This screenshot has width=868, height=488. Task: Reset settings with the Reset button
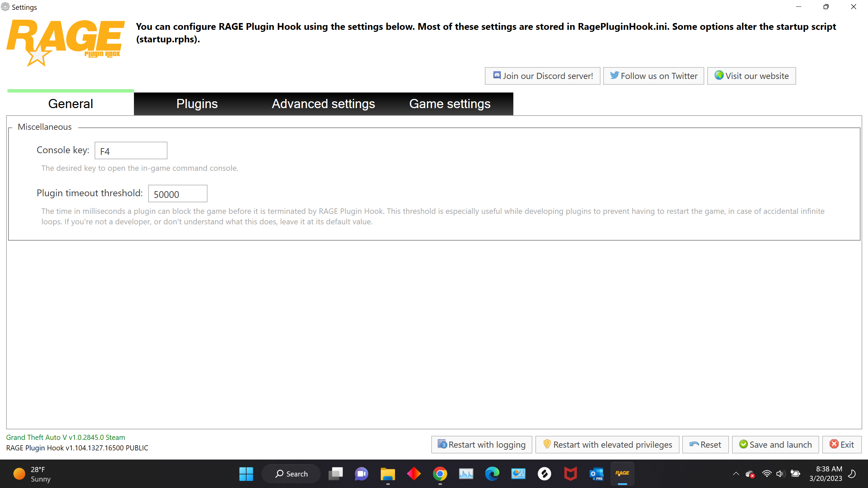point(705,445)
